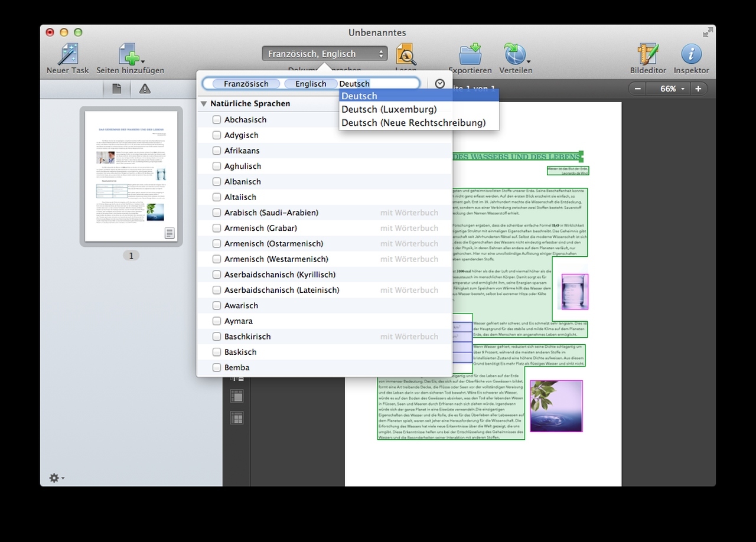This screenshot has height=542, width=756.
Task: Click the Exportieren toolbar icon
Action: 470,54
